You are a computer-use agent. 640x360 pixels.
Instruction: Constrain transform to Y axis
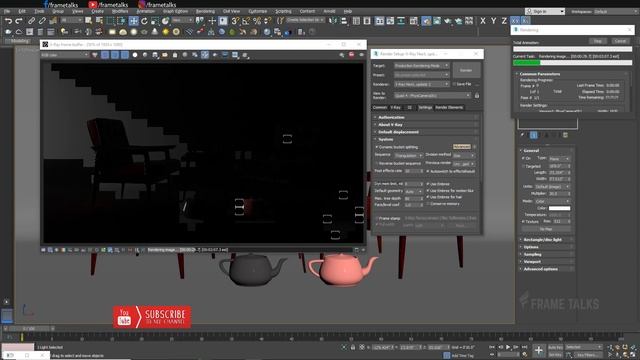pos(493,21)
